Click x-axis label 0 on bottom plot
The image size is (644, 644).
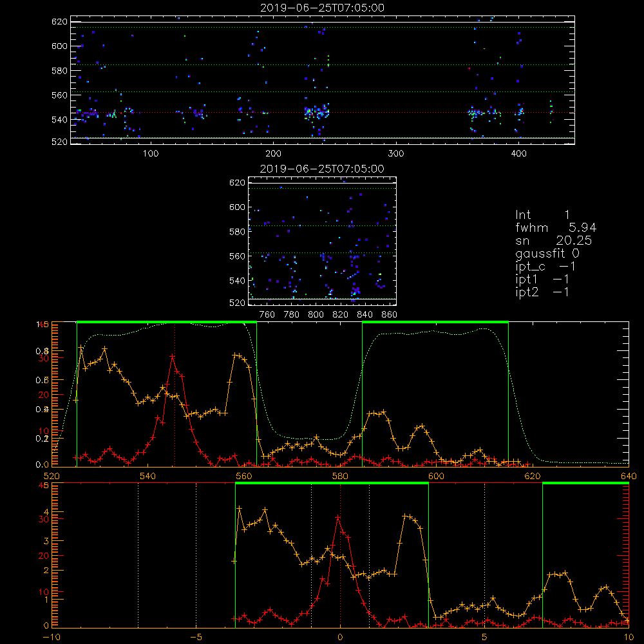pos(340,638)
